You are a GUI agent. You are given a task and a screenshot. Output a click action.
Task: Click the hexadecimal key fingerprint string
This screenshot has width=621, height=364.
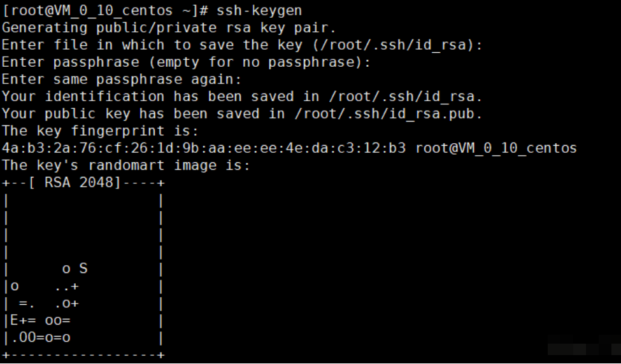pyautogui.click(x=204, y=148)
